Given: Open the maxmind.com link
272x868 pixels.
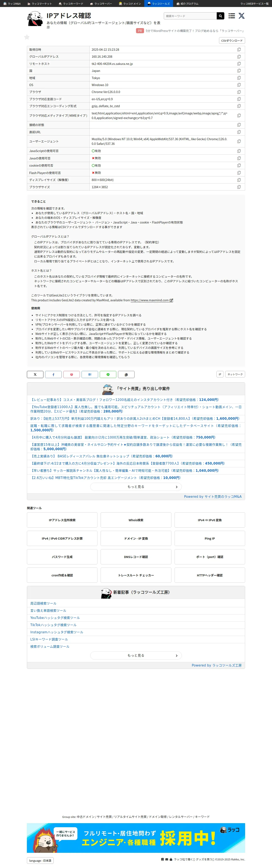Looking at the screenshot, I should 151,300.
